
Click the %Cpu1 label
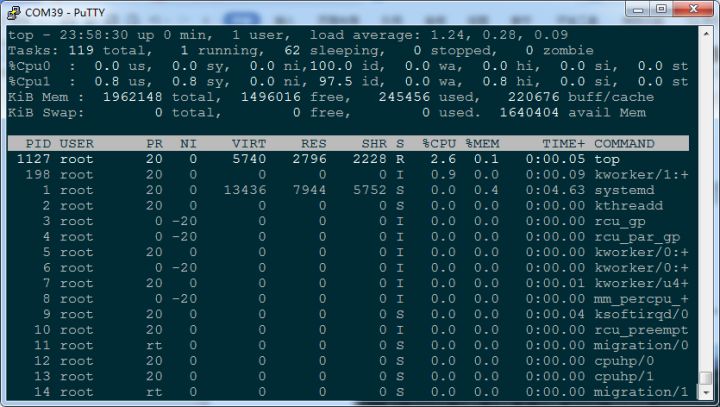(29, 82)
